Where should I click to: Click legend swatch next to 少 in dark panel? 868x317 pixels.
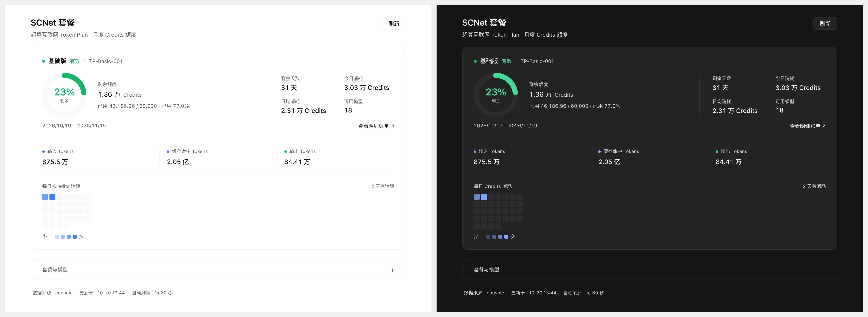488,237
